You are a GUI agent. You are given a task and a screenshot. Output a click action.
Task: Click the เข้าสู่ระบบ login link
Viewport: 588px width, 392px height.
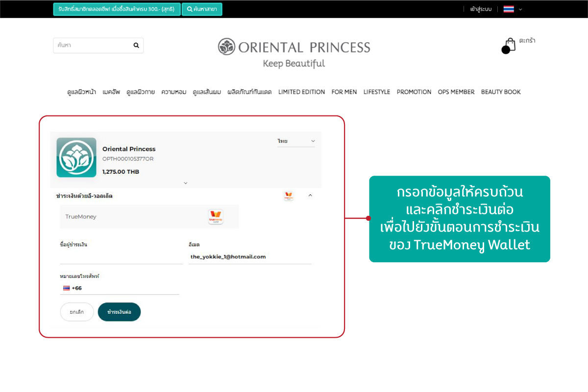click(480, 9)
